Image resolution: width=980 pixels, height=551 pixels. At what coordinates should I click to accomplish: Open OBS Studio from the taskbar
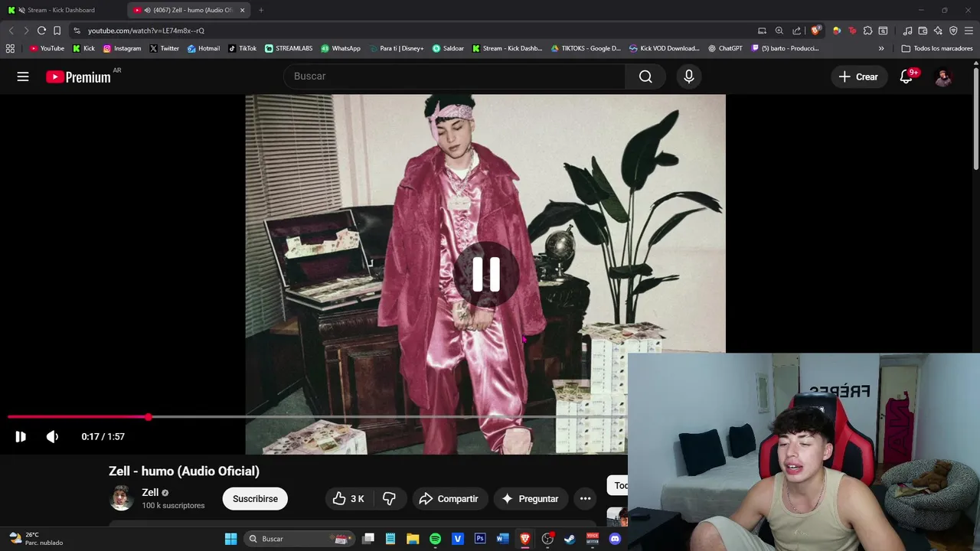click(547, 539)
